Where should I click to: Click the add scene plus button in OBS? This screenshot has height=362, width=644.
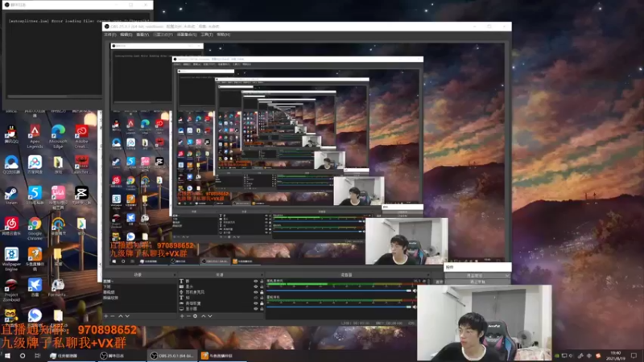(106, 316)
